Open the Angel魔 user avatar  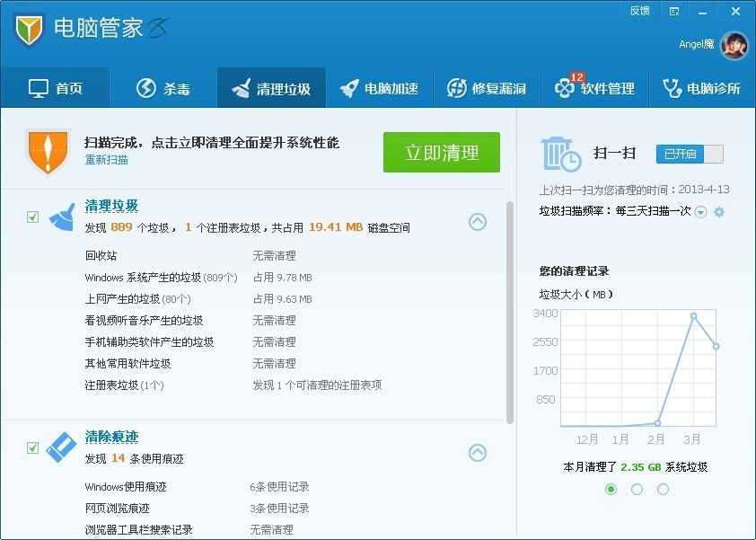click(734, 45)
